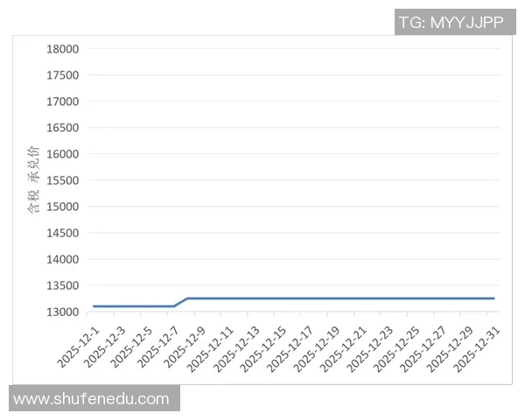Click the www.shufenedu.com watermark link
Image resolution: width=525 pixels, height=420 pixels.
coord(92,399)
